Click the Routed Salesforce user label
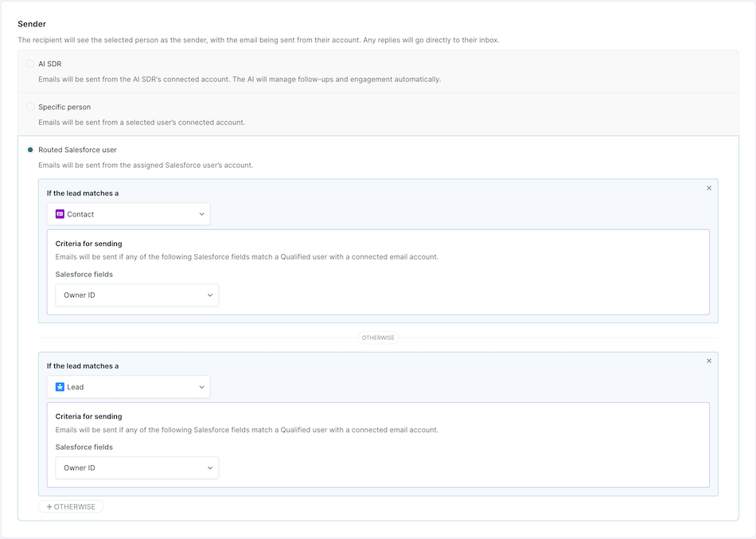The image size is (756, 539). [x=78, y=150]
